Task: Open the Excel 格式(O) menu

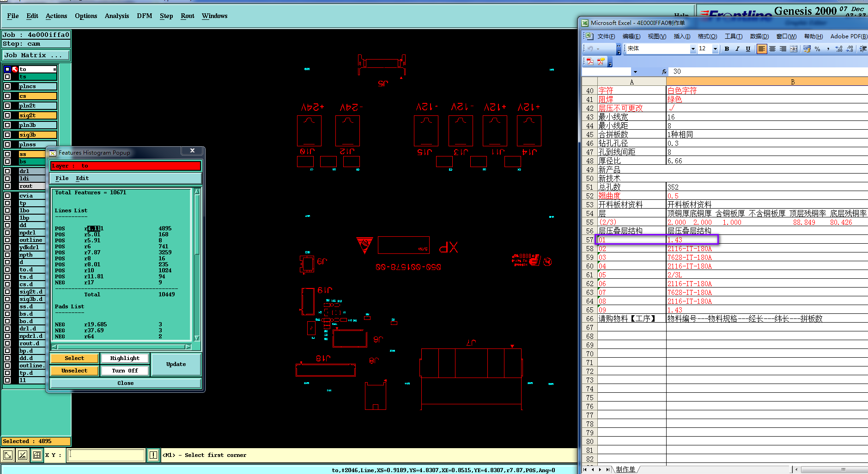Action: pos(707,36)
